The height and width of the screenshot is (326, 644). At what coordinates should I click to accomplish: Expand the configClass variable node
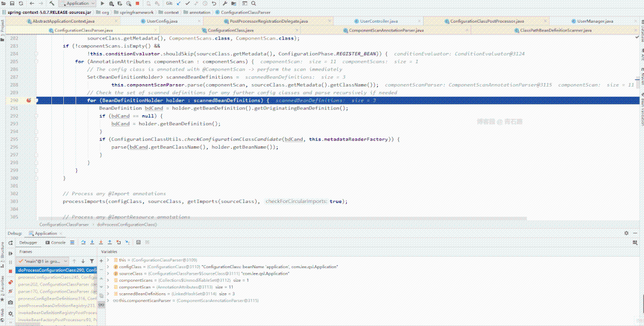108,267
